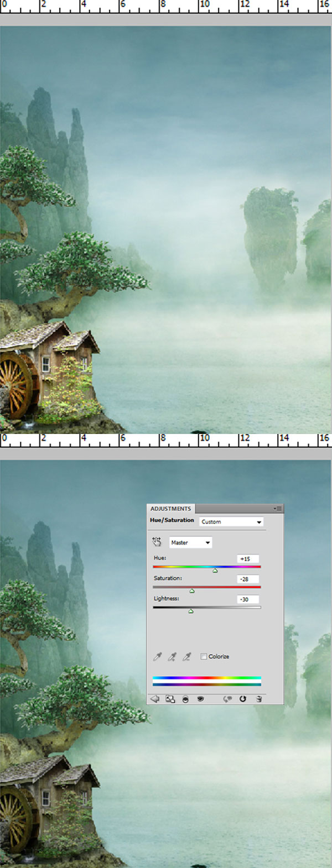Click the Hue/Saturation panel title text

172,520
